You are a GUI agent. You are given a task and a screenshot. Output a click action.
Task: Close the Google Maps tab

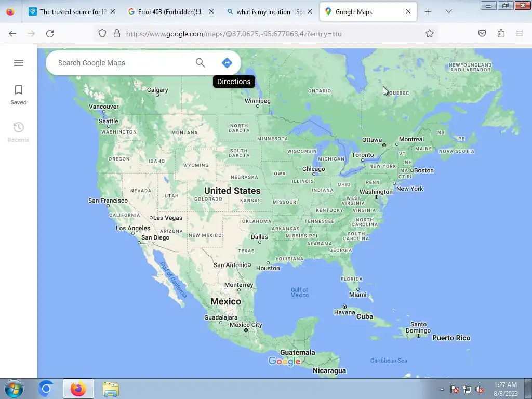coord(408,11)
